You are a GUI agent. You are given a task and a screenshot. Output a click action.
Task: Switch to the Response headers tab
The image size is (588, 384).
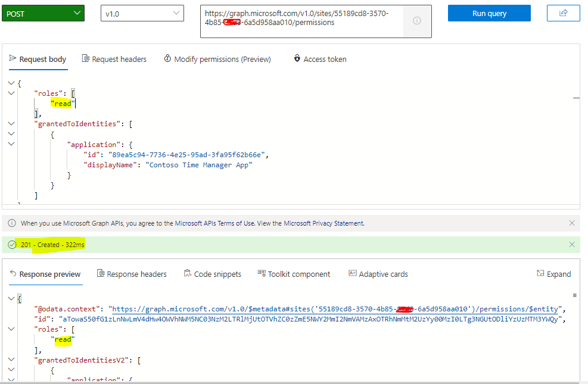[x=132, y=273]
